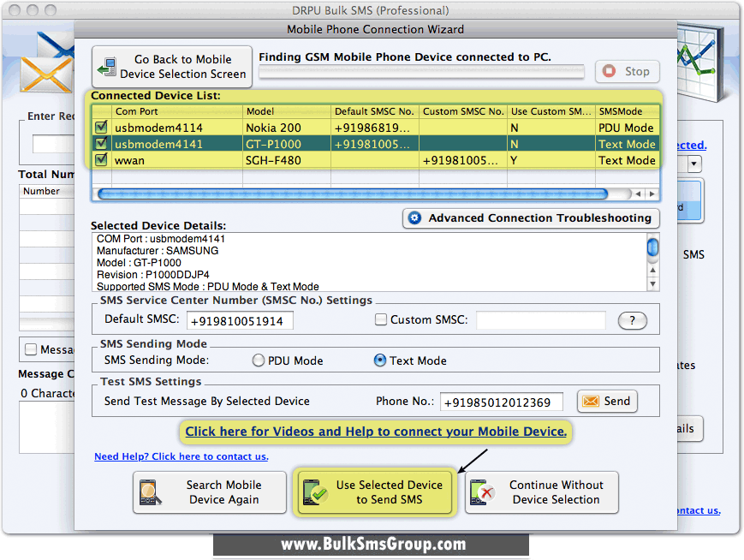Select the SGH-F480 device row
744x560 pixels.
tap(375, 160)
